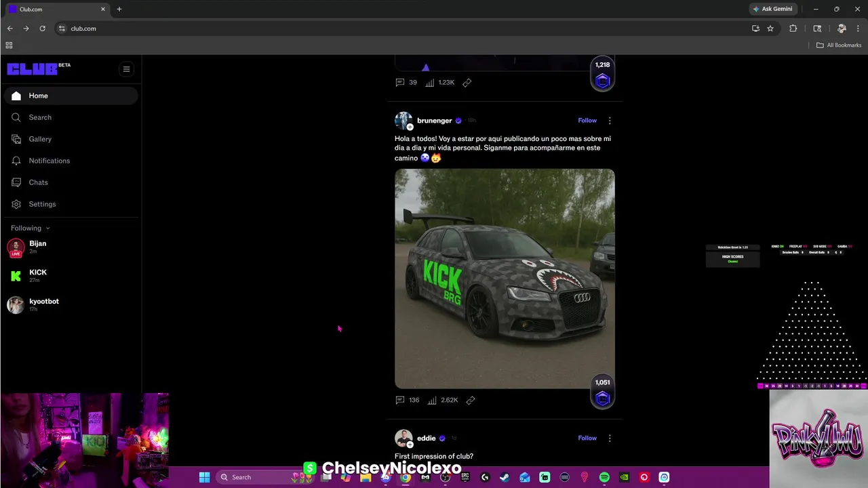868x488 pixels.
Task: Open the Windows Start menu
Action: click(x=204, y=477)
